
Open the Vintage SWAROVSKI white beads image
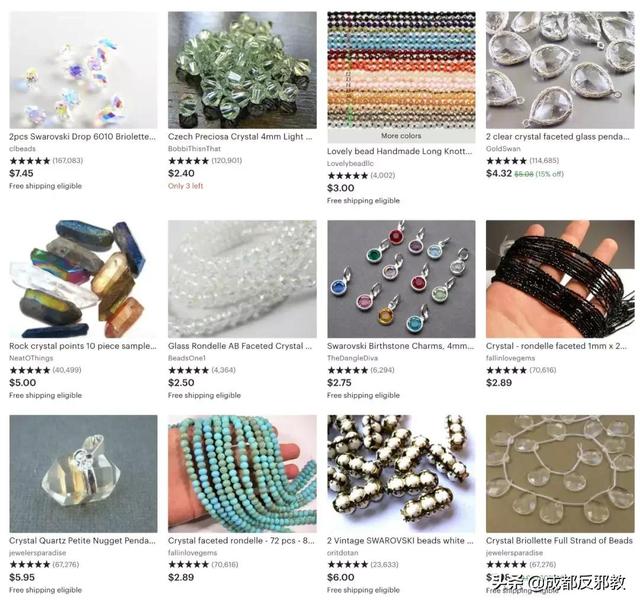[x=401, y=474]
